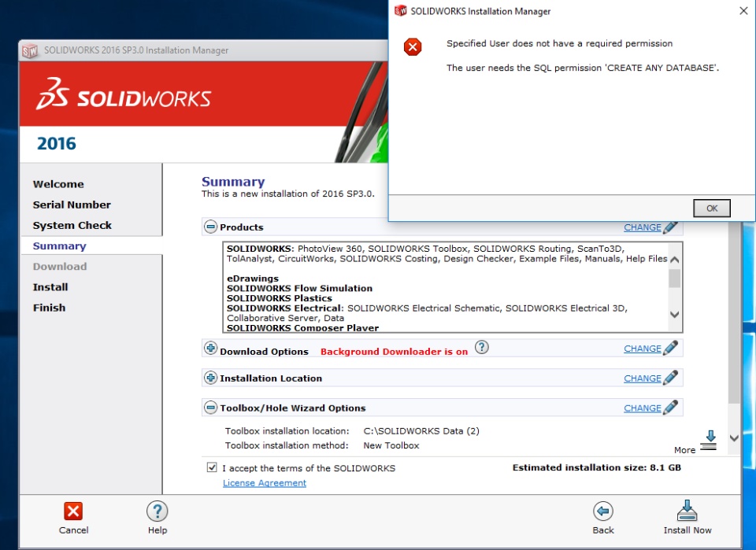Go back using the Back arrow icon

point(603,511)
